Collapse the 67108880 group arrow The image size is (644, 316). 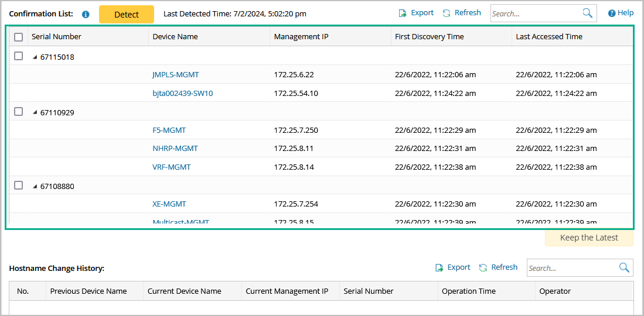point(35,186)
